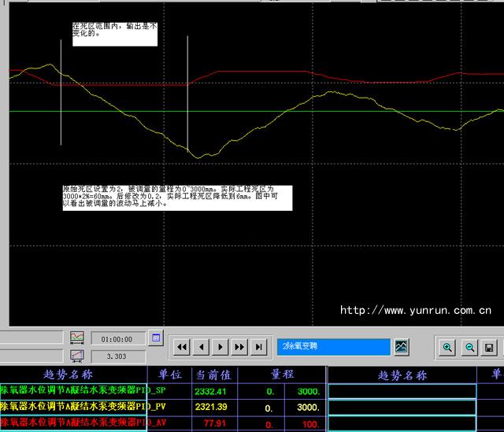The width and height of the screenshot is (504, 432).
Task: Click the time span trend icon
Action: coord(77,338)
